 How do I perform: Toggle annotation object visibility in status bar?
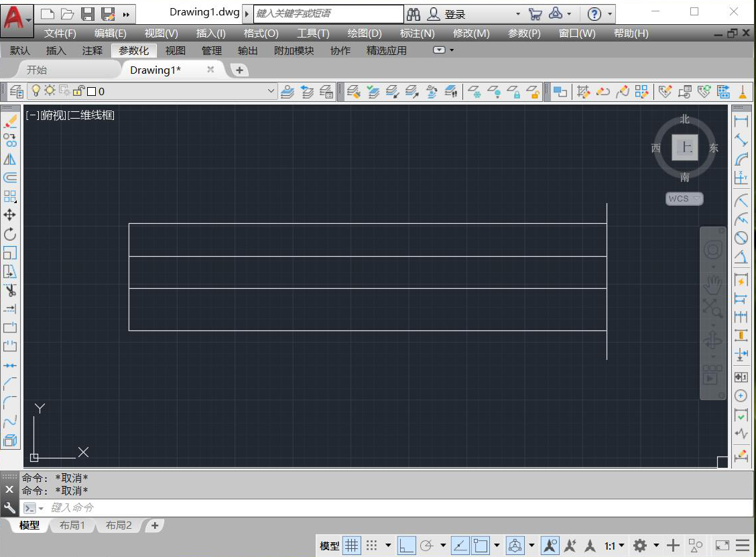click(550, 546)
